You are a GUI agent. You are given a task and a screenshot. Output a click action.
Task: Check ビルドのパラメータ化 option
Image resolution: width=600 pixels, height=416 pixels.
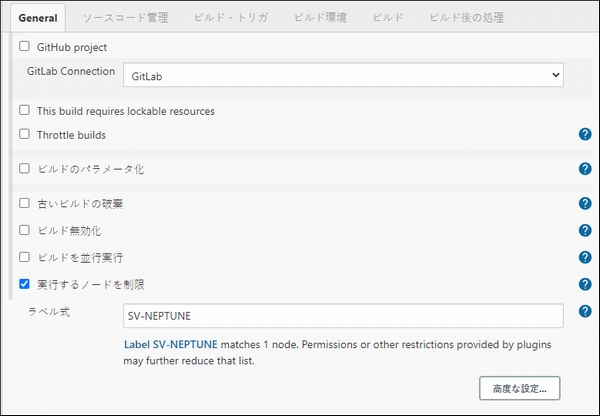pos(24,168)
